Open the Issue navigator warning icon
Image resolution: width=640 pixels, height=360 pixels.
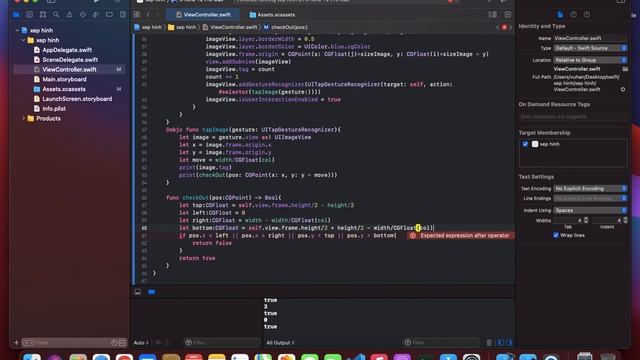[x=69, y=15]
